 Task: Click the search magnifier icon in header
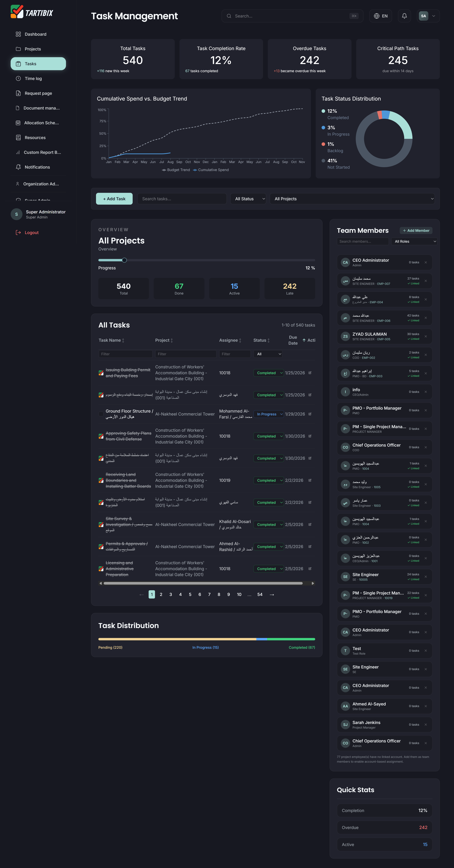click(x=229, y=16)
